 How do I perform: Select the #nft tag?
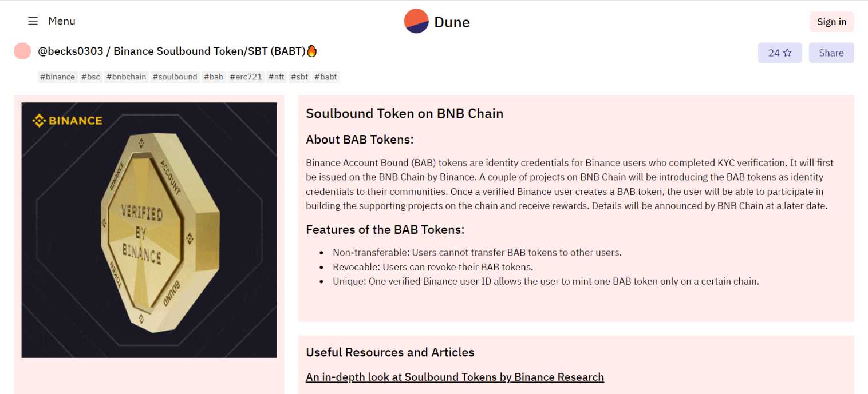coord(276,77)
